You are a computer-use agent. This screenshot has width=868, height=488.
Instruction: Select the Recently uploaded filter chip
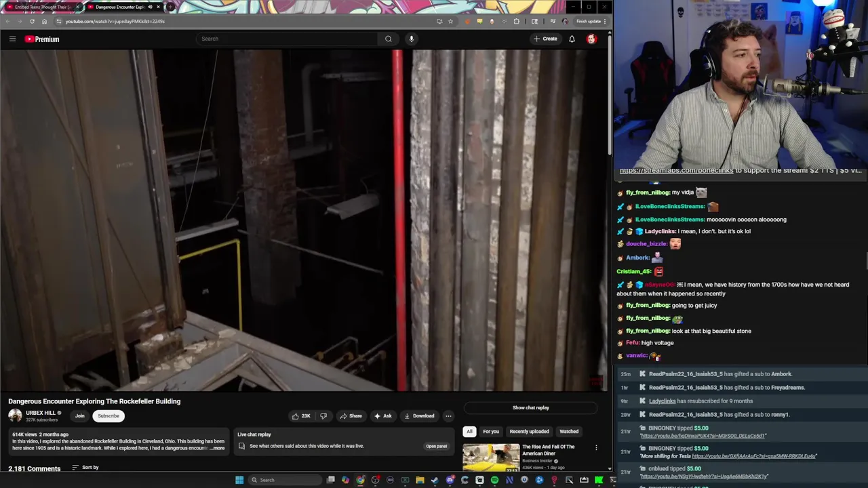coord(529,432)
